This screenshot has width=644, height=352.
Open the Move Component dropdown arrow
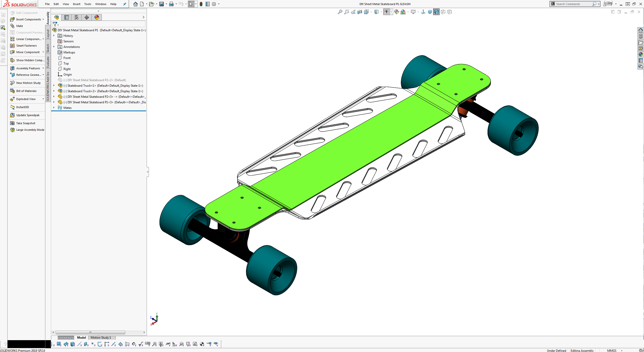tap(43, 52)
